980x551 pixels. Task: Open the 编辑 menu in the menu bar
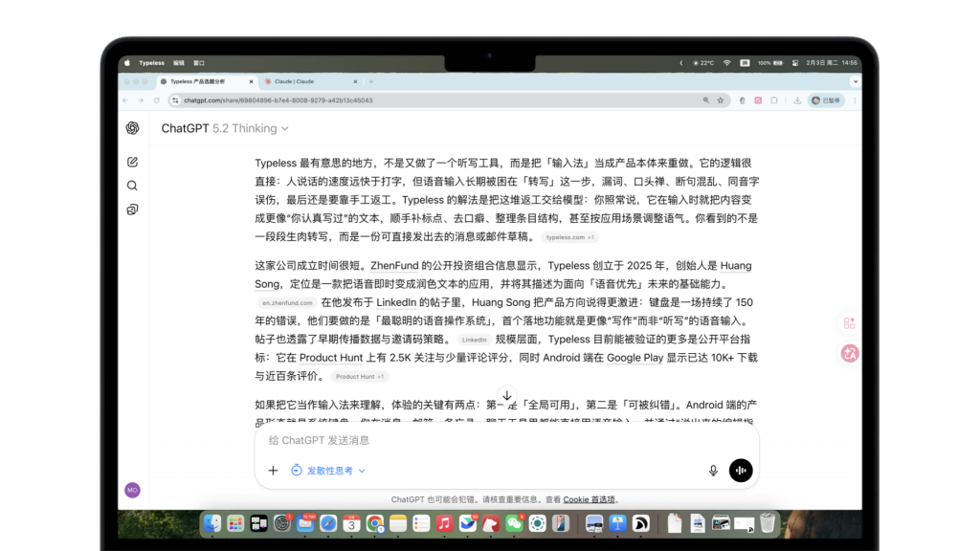pos(179,63)
